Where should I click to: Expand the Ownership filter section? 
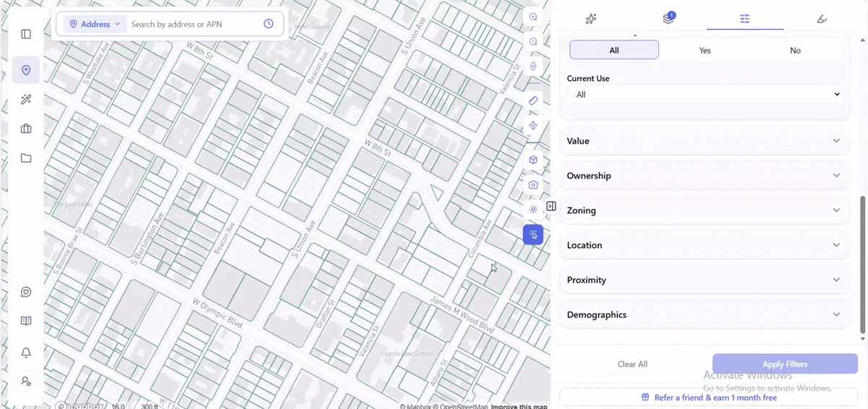tap(705, 176)
